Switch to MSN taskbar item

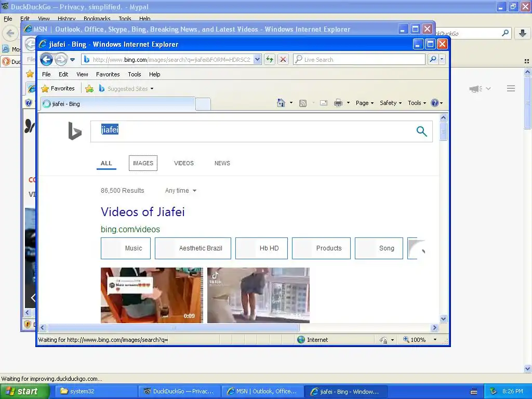click(262, 391)
